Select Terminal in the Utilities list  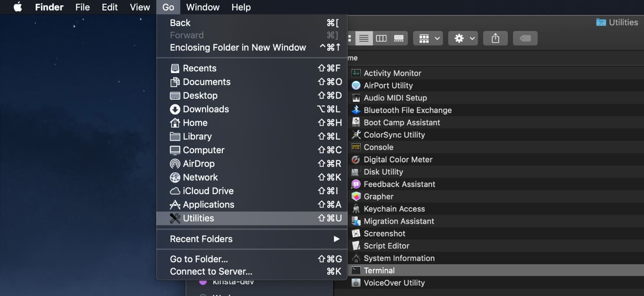tap(379, 270)
